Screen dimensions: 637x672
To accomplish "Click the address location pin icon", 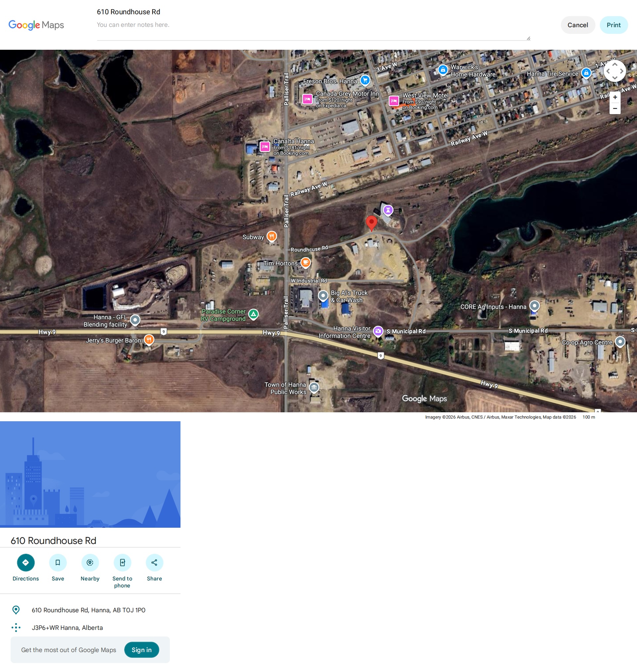I will click(16, 610).
